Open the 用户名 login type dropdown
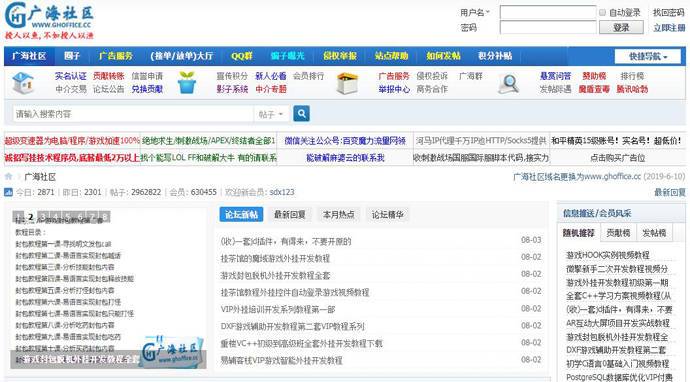690x382 pixels. (475, 12)
